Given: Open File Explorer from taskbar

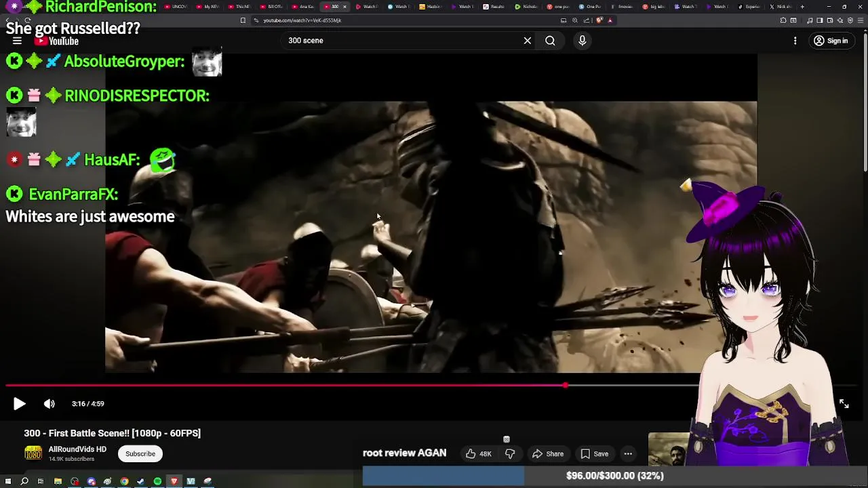Looking at the screenshot, I should pos(58,481).
